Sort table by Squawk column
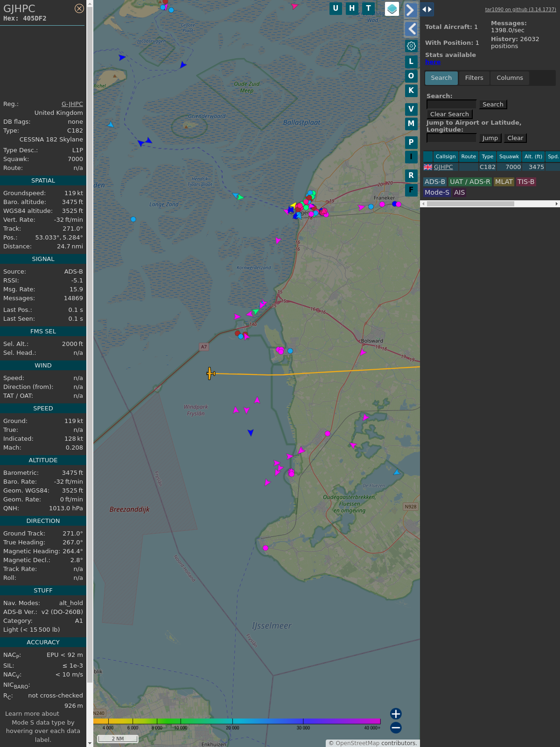Viewport: 560px width, 747px height. 509,157
